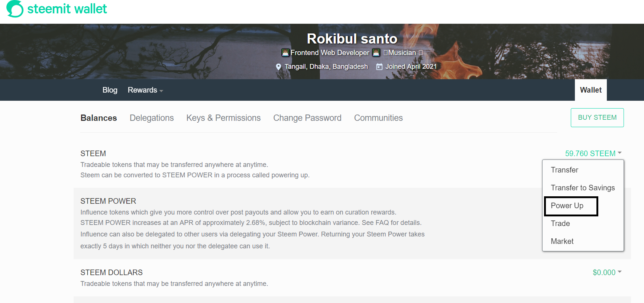
Task: Switch to the Wallet tab
Action: [x=591, y=90]
